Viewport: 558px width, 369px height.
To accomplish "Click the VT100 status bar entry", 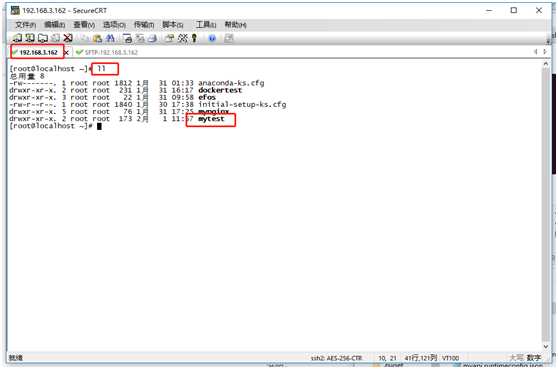I will click(451, 358).
